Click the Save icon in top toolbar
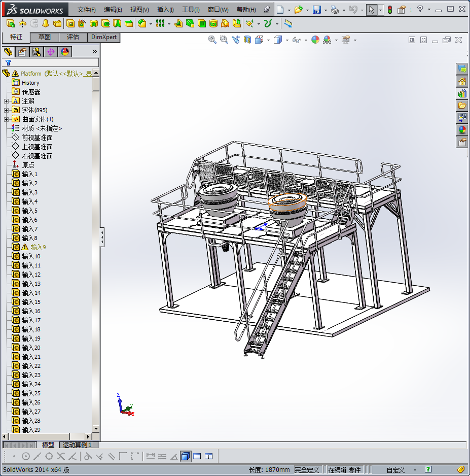Image resolution: width=470 pixels, height=476 pixels. click(317, 10)
